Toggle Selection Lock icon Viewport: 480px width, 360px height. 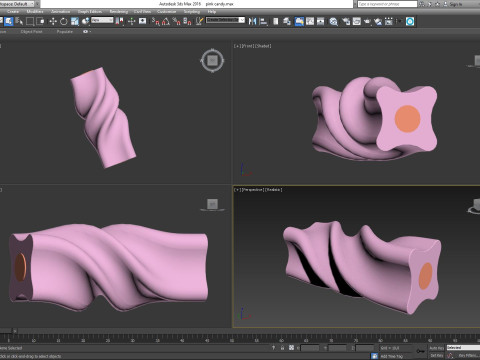282,348
